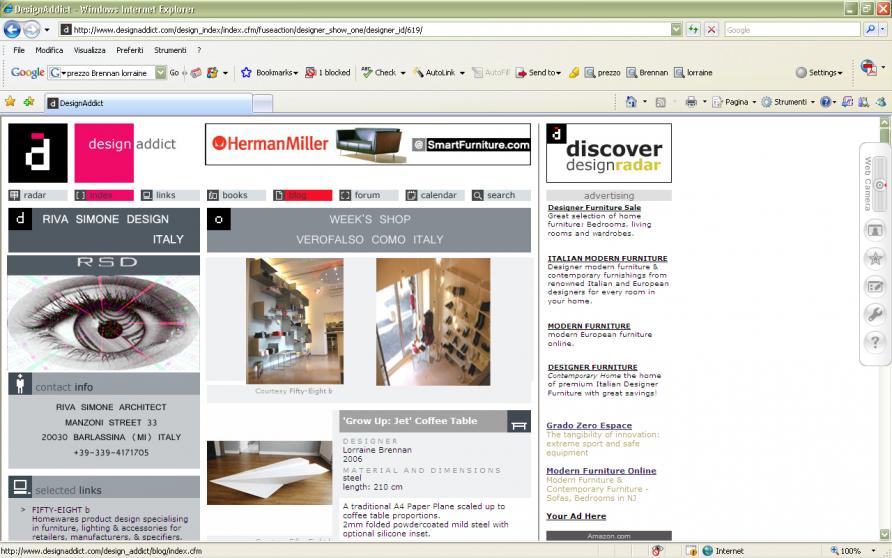Open the Preferiti menu

click(130, 50)
